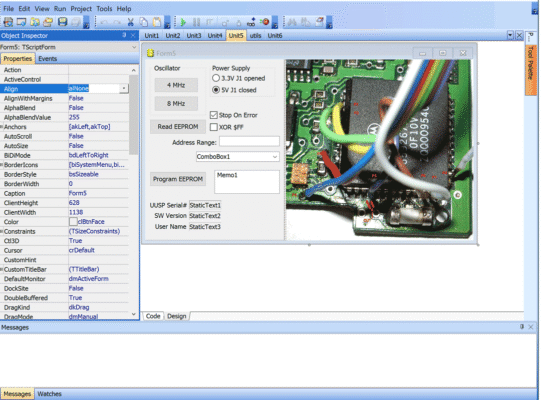Click the Reset/Stop execution icon
This screenshot has width=541, height=400.
(x=209, y=22)
